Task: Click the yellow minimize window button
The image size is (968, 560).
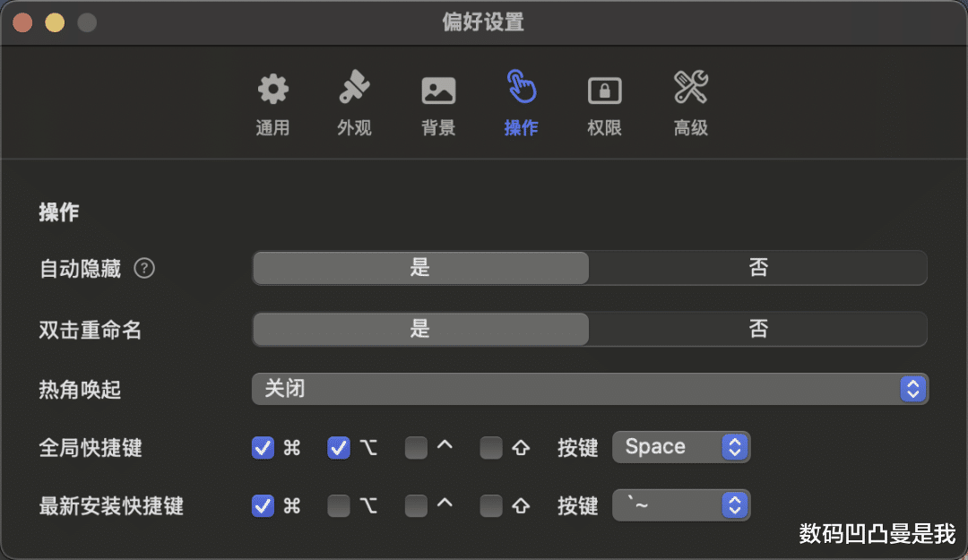Action: click(55, 22)
